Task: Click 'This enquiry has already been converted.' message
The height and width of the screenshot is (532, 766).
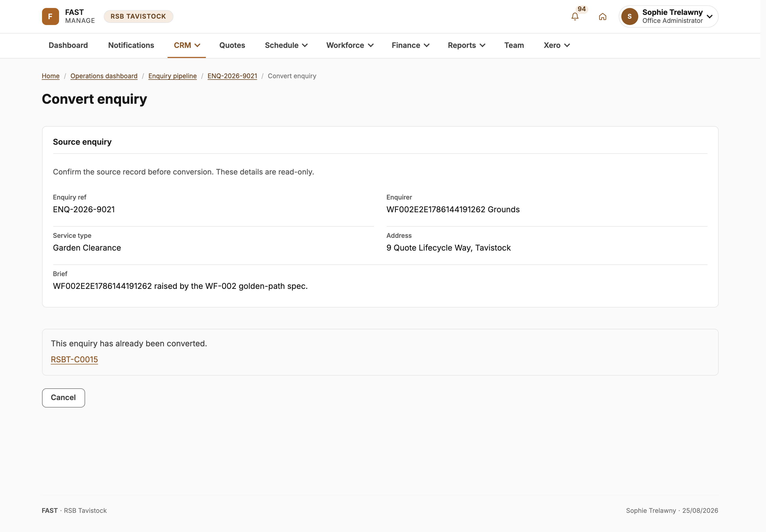Action: point(129,343)
